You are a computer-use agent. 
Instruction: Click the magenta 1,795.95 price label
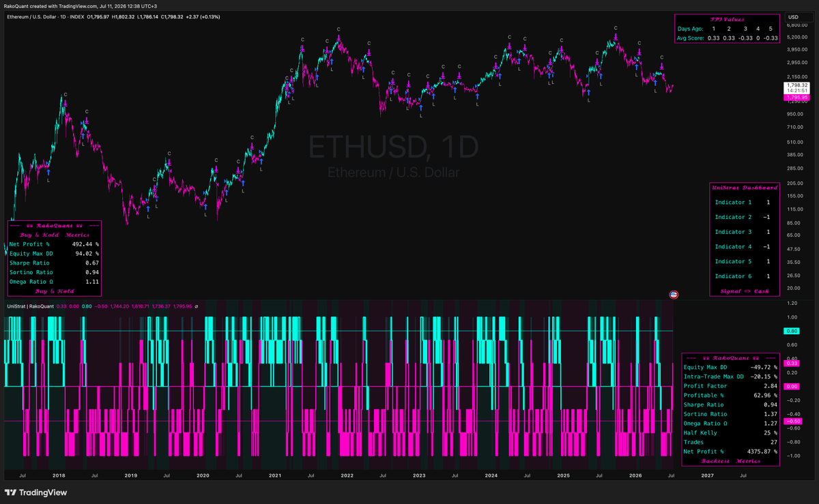[797, 98]
